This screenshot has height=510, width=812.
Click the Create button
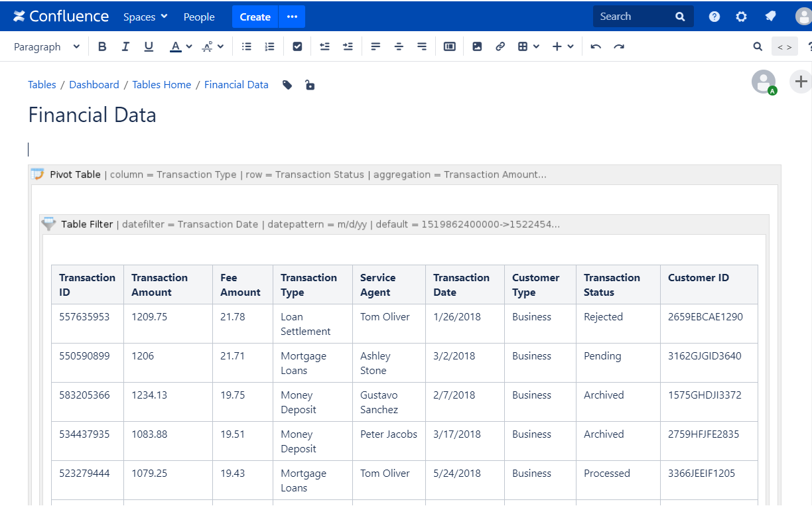click(255, 17)
